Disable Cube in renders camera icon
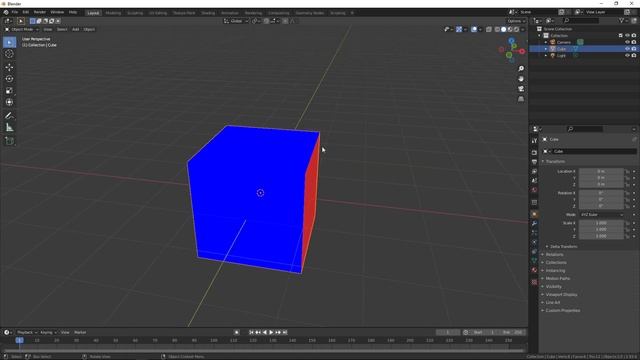The width and height of the screenshot is (640, 360). 634,49
